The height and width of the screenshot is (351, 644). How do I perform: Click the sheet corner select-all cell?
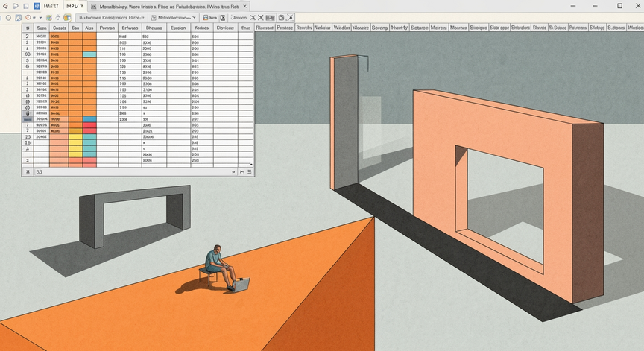(28, 28)
